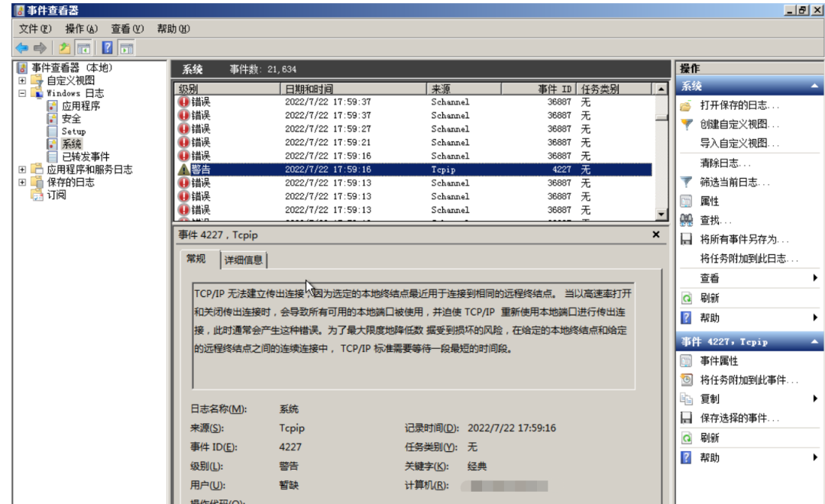
Task: Sort by the 事件 ID column header
Action: [539, 89]
